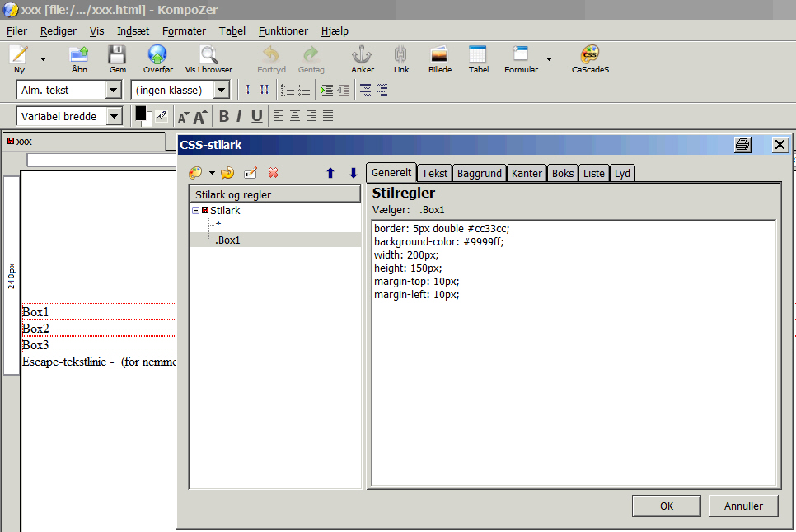Click the red X delete rule icon
Screen dimensions: 796x532
click(x=274, y=173)
